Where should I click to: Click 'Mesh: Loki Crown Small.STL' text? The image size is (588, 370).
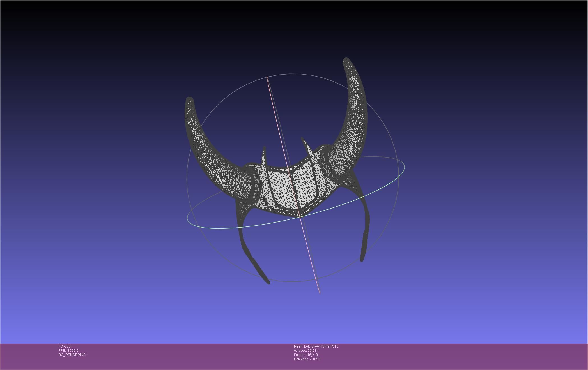[x=316, y=346]
